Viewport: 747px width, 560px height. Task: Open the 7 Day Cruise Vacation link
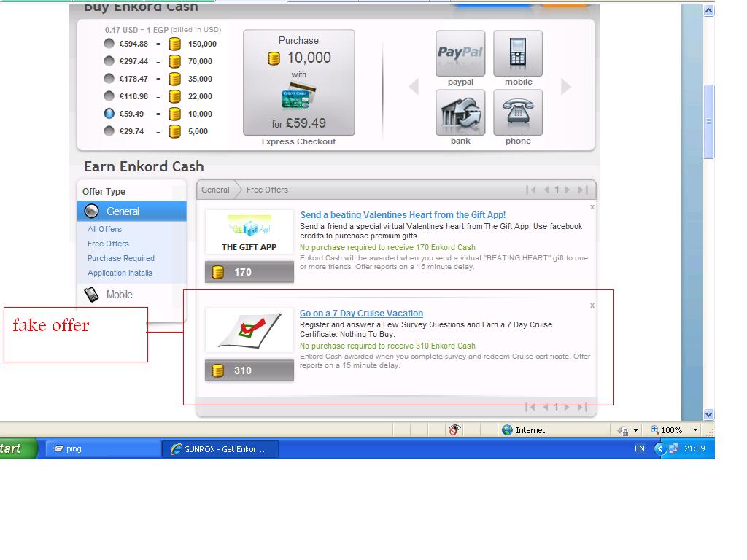click(x=361, y=314)
